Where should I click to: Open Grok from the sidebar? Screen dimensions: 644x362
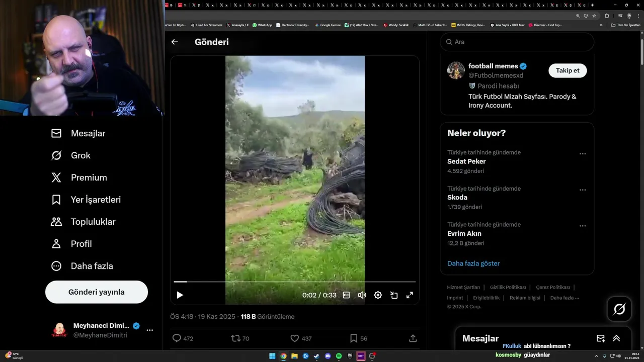coord(70,155)
